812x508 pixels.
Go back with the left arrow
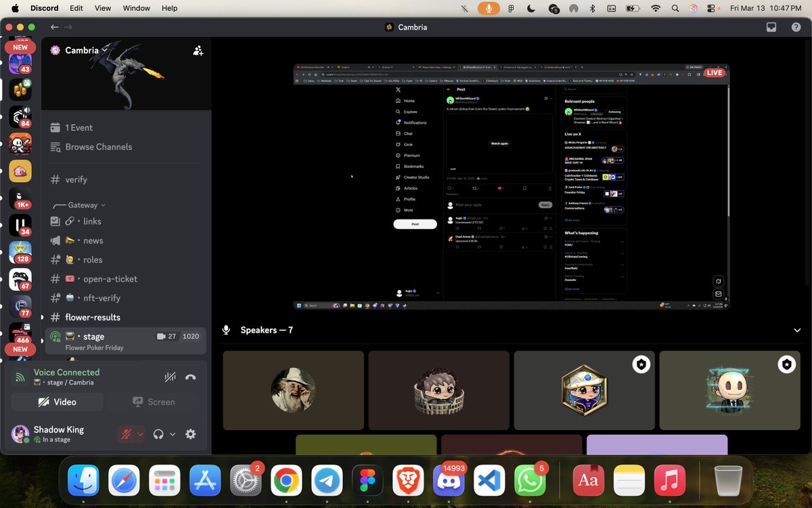point(54,27)
